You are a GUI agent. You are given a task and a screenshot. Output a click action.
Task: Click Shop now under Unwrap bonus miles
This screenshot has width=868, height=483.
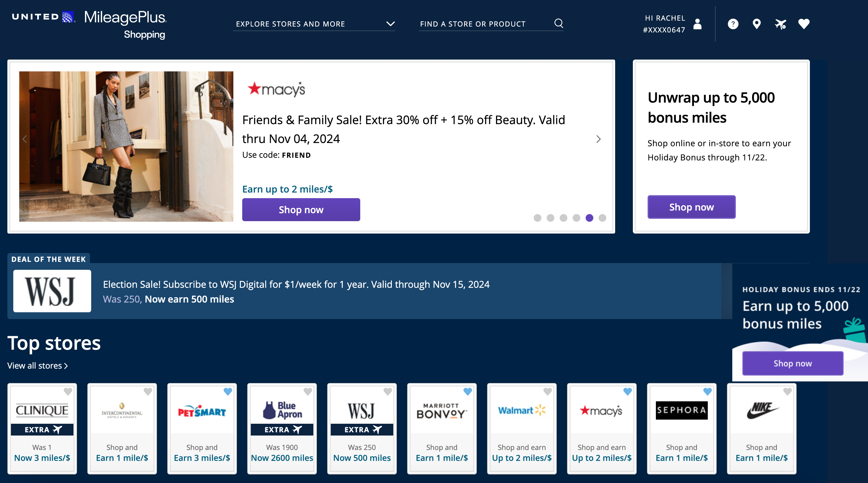692,207
